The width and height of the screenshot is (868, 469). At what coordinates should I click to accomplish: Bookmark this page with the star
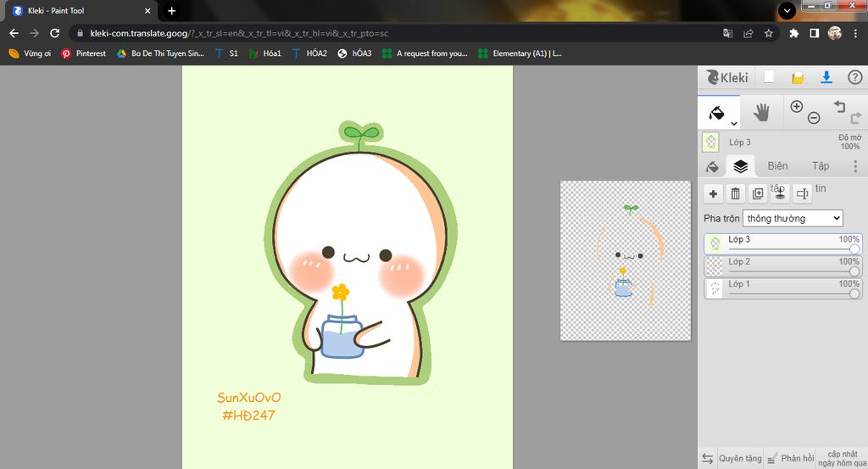(x=768, y=33)
